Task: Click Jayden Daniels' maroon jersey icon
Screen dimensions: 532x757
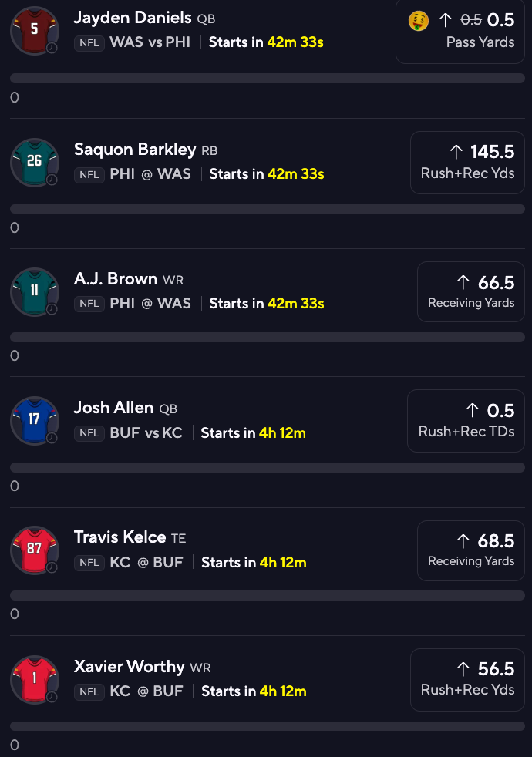Action: [34, 31]
